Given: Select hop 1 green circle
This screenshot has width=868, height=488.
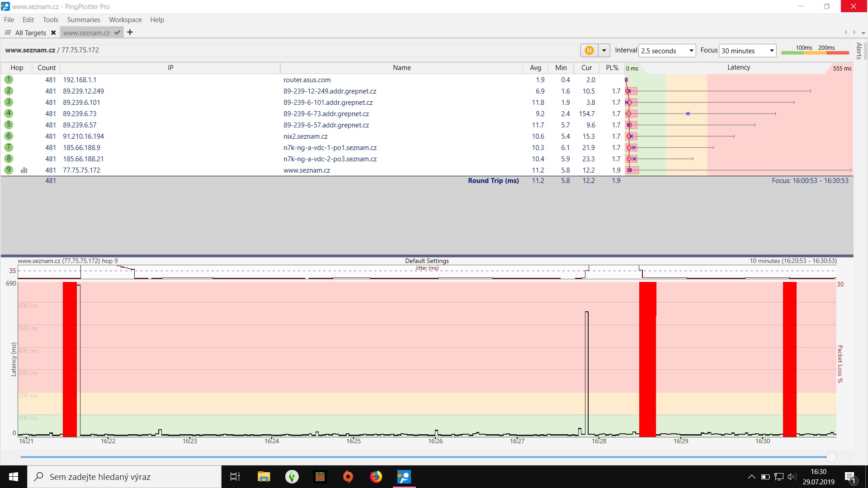Looking at the screenshot, I should point(9,80).
